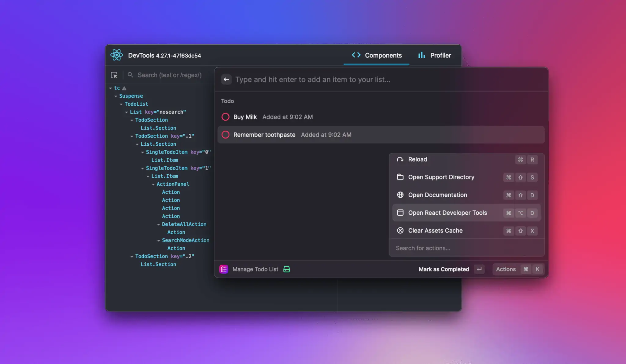The height and width of the screenshot is (364, 626).
Task: Click the Mark as Completed button
Action: pos(444,269)
